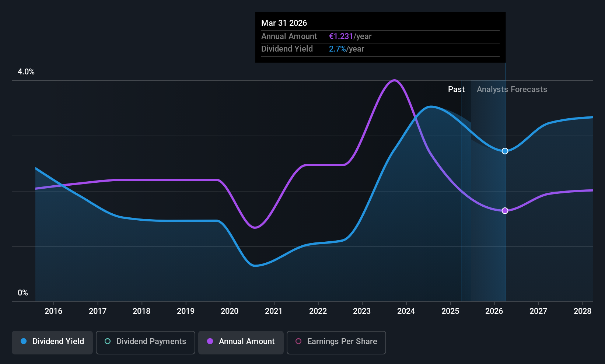Click the Analysts Forecasts region label
This screenshot has height=364, width=605.
(512, 90)
